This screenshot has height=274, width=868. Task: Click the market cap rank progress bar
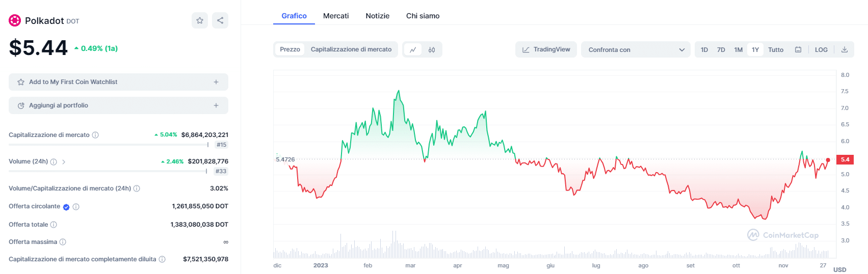click(108, 145)
